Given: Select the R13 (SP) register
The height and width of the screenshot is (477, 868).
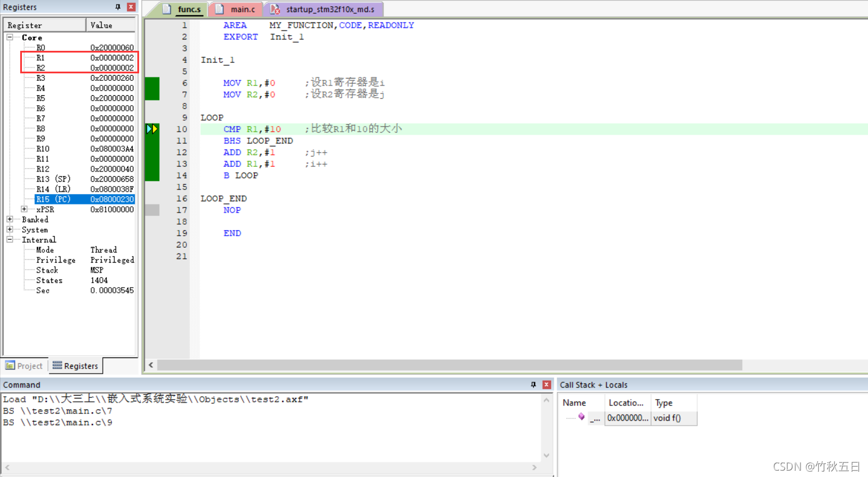Looking at the screenshot, I should [85, 179].
